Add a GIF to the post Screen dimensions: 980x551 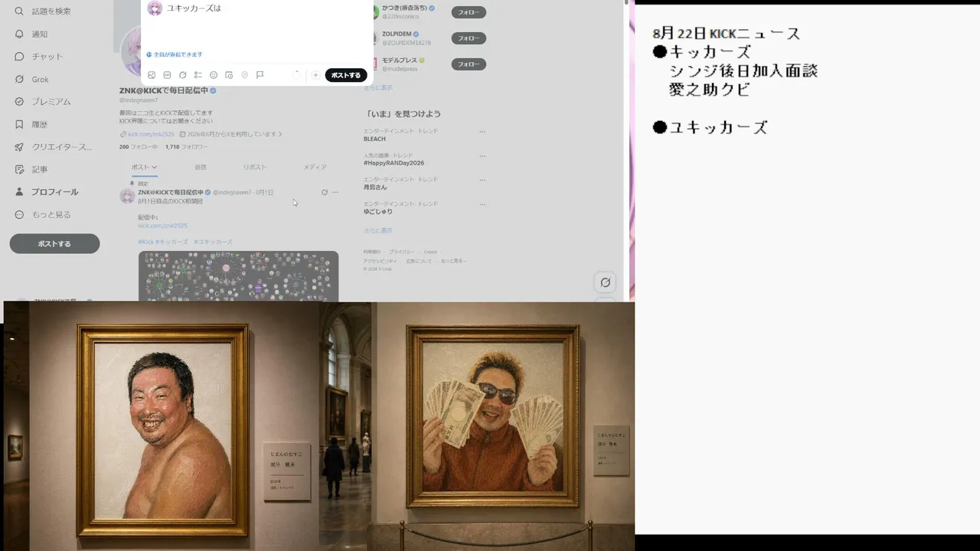167,75
